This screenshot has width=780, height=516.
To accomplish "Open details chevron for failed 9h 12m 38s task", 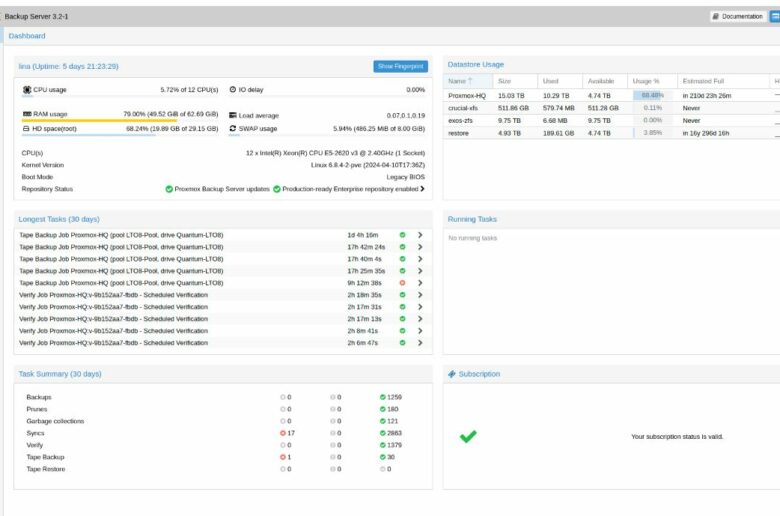I will tap(420, 283).
